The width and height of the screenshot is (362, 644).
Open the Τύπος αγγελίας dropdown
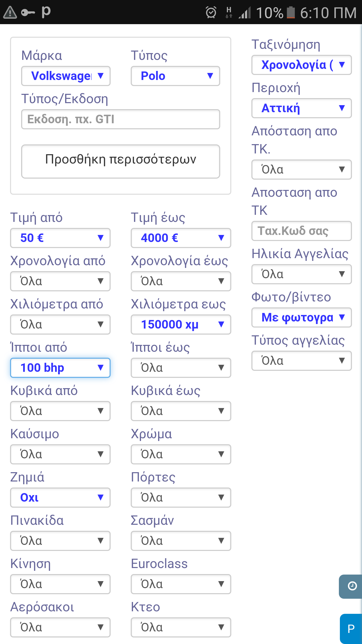click(302, 361)
